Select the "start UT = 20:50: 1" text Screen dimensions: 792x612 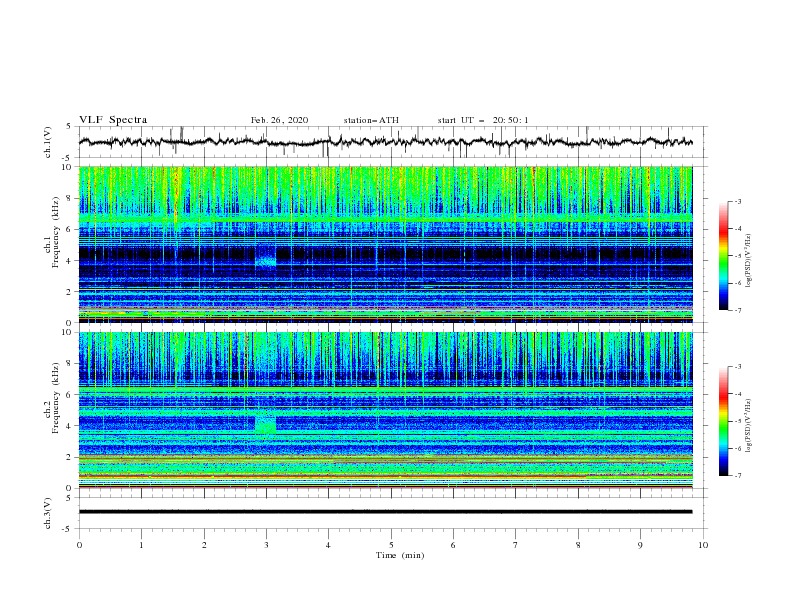coord(483,120)
